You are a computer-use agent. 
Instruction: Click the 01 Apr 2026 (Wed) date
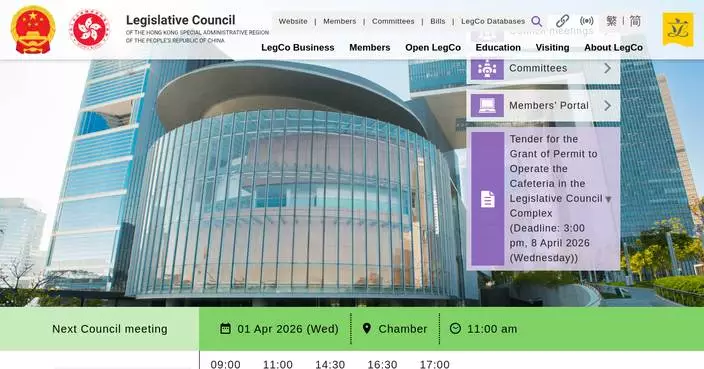tap(288, 329)
